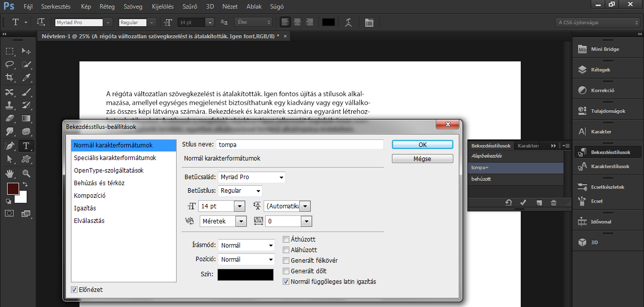
Task: Click the OK button
Action: click(x=423, y=144)
